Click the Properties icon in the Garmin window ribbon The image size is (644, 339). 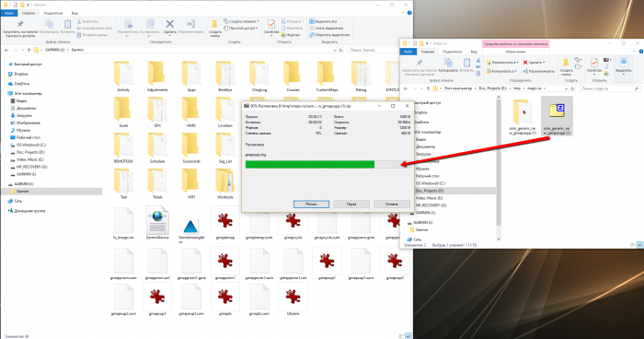(x=271, y=25)
